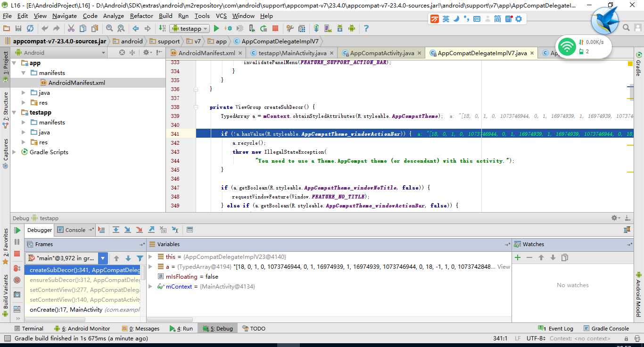Click View Breakpoints double red dots icon
The width and height of the screenshot is (644, 347).
[17, 268]
